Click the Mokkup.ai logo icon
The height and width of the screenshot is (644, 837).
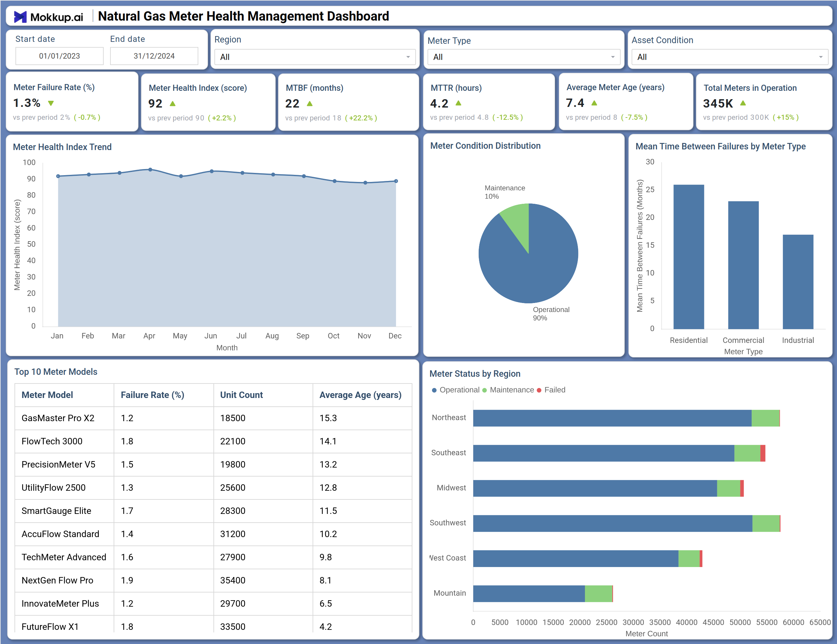[20, 17]
